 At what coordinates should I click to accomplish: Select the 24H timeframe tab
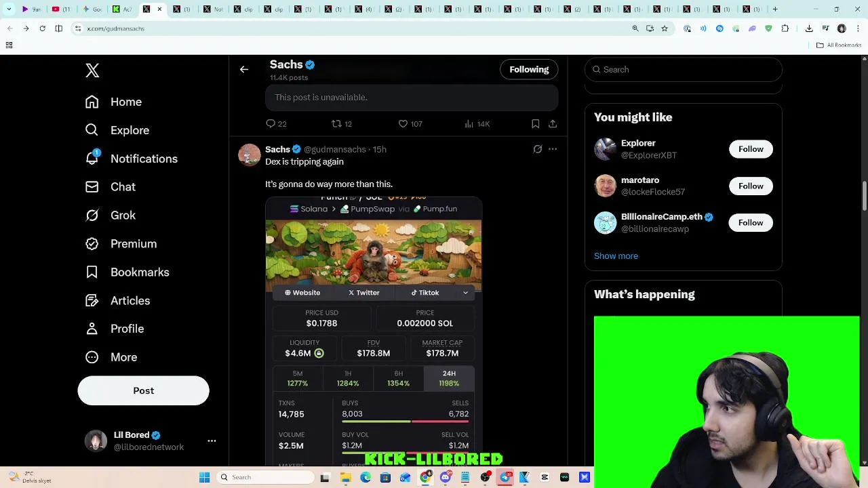tap(449, 378)
